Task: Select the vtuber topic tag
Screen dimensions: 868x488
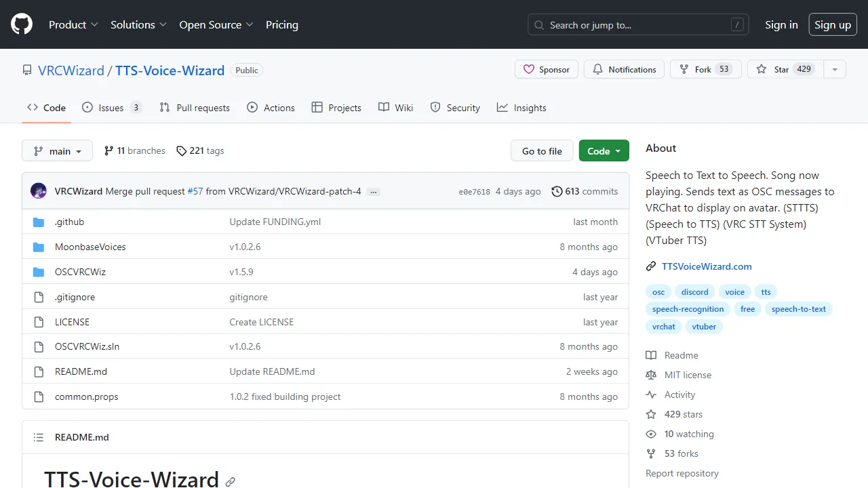Action: [x=704, y=327]
